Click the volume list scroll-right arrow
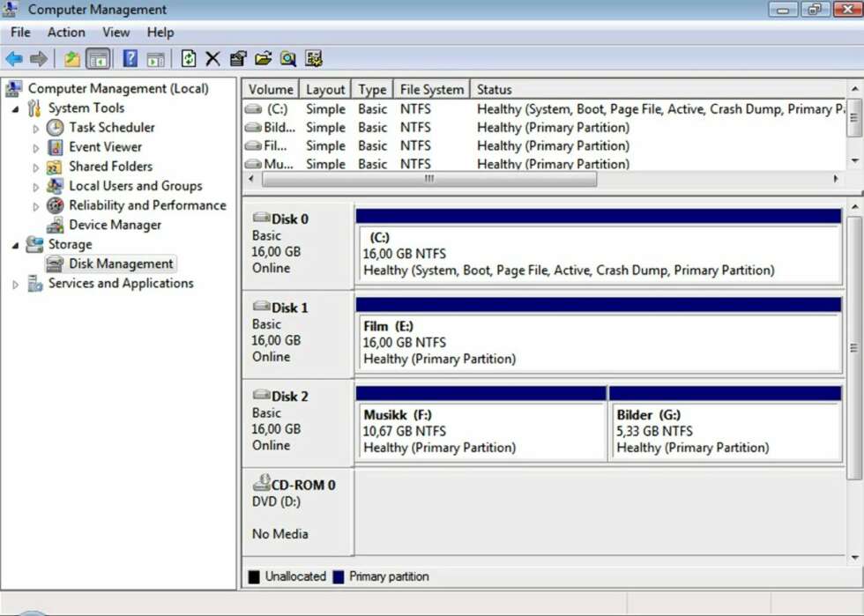 [x=836, y=179]
